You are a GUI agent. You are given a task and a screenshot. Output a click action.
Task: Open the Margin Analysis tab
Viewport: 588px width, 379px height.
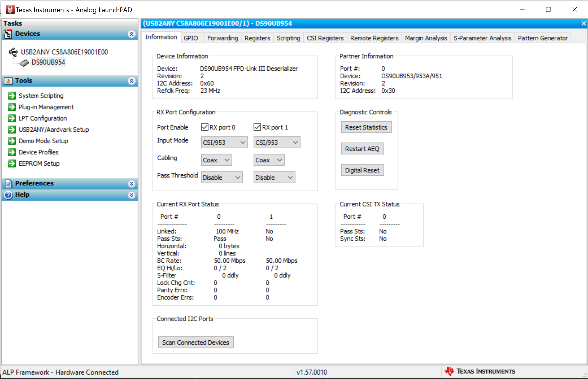point(426,38)
